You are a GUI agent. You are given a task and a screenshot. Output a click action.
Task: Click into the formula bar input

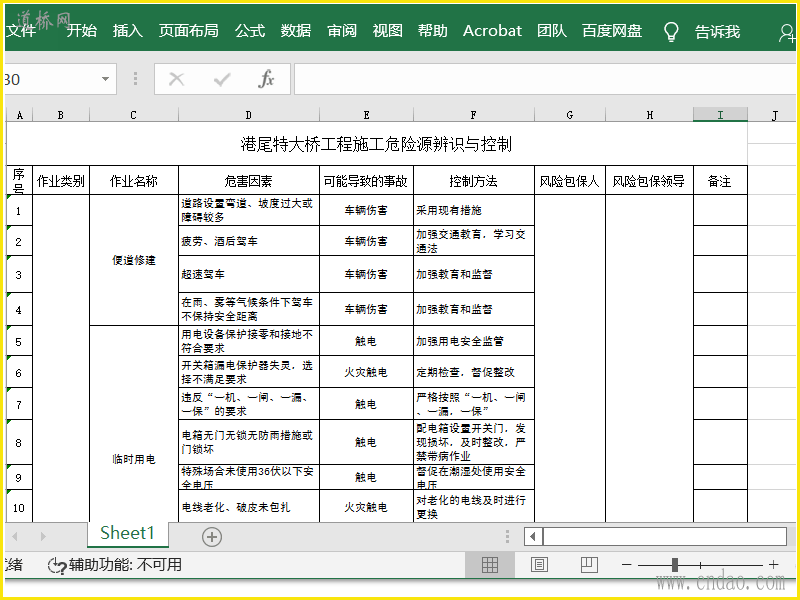pos(545,79)
